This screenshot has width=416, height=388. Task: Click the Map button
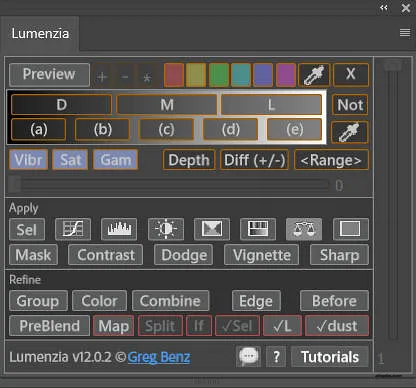114,326
